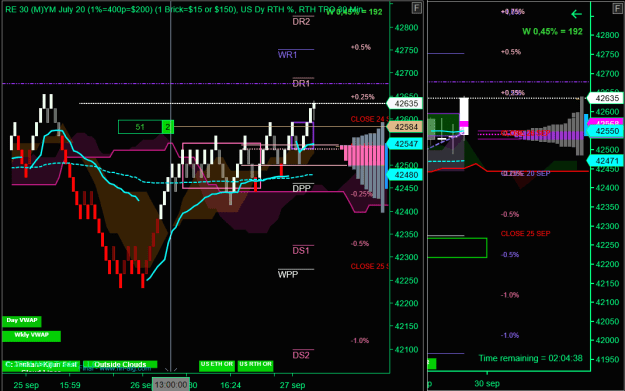Click the +0.5% level label on the left chart
625x391 pixels.
pyautogui.click(x=361, y=47)
